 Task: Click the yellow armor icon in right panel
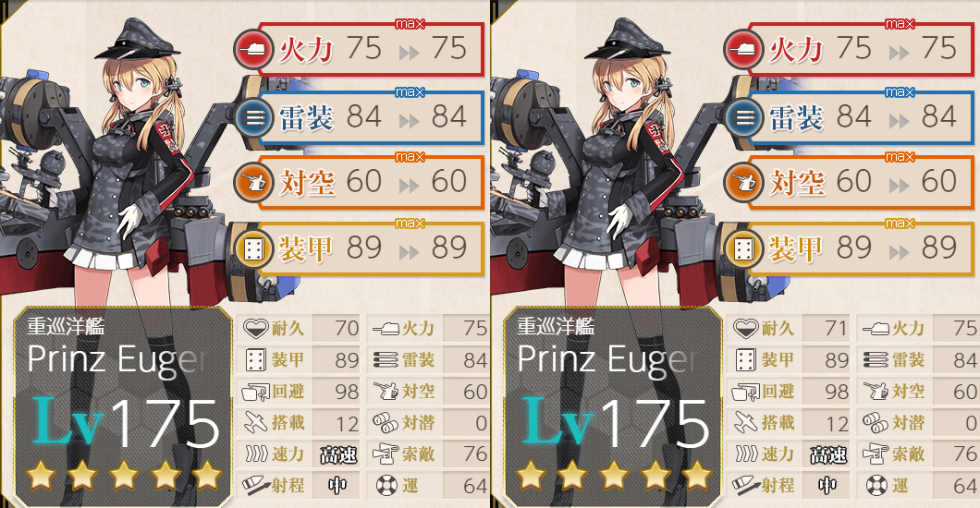(743, 249)
